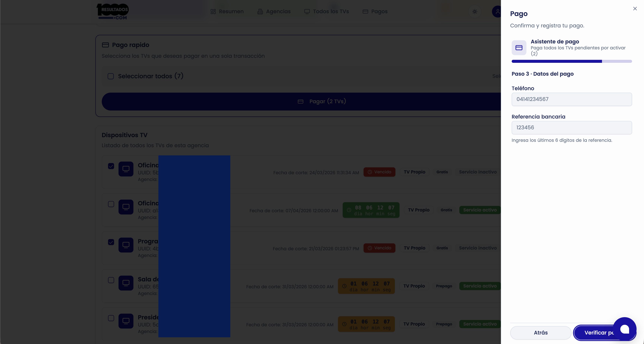Toggle the sun theme icon

pyautogui.click(x=474, y=12)
